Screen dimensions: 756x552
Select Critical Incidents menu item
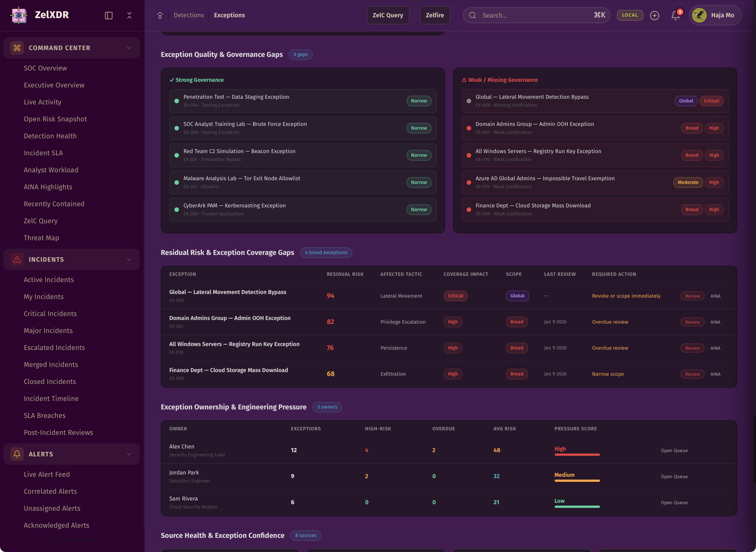pos(50,313)
